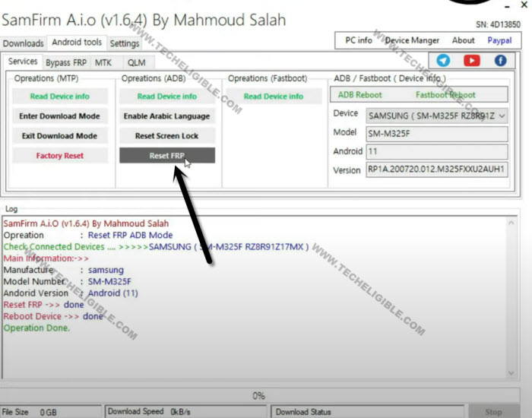Click 'samsung' manufacture log value

click(x=106, y=270)
